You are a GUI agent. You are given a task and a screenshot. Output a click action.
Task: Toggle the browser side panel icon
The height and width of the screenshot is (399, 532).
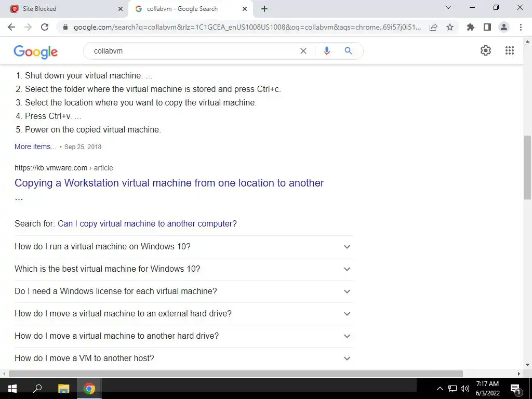point(487,27)
